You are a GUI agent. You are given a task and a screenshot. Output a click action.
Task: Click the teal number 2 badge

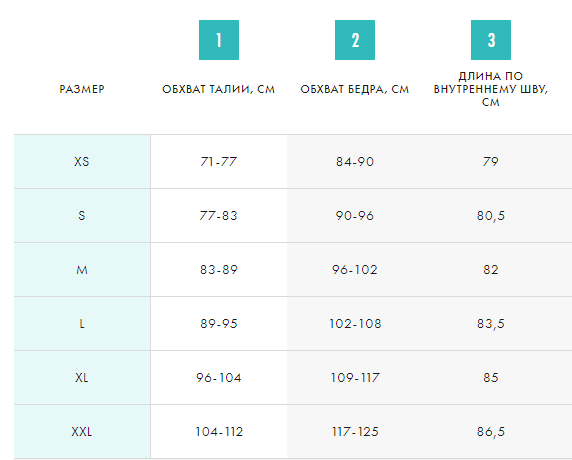tap(355, 40)
